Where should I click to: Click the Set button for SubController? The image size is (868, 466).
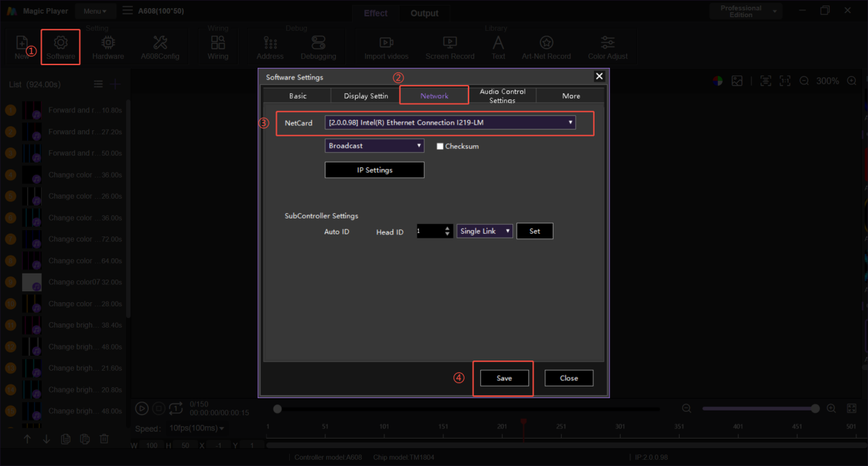click(x=534, y=232)
